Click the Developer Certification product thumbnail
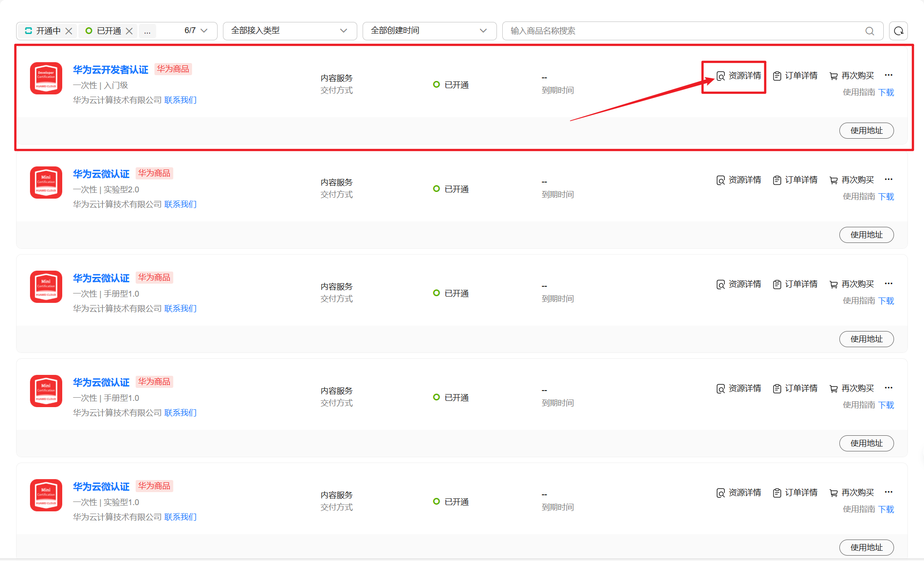 pos(46,78)
